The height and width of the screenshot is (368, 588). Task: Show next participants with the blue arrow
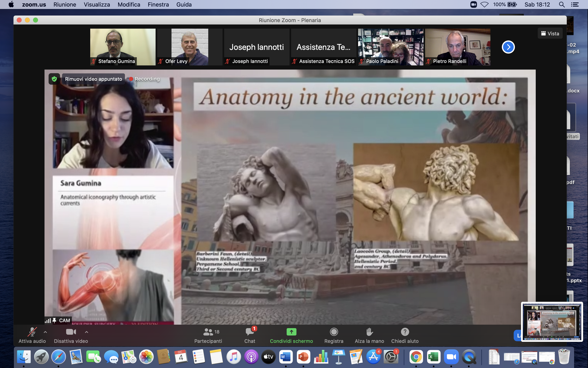pyautogui.click(x=508, y=47)
